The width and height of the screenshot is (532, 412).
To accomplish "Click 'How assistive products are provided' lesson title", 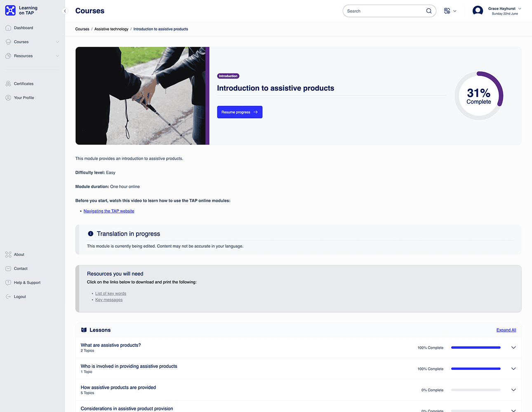I will (x=118, y=387).
